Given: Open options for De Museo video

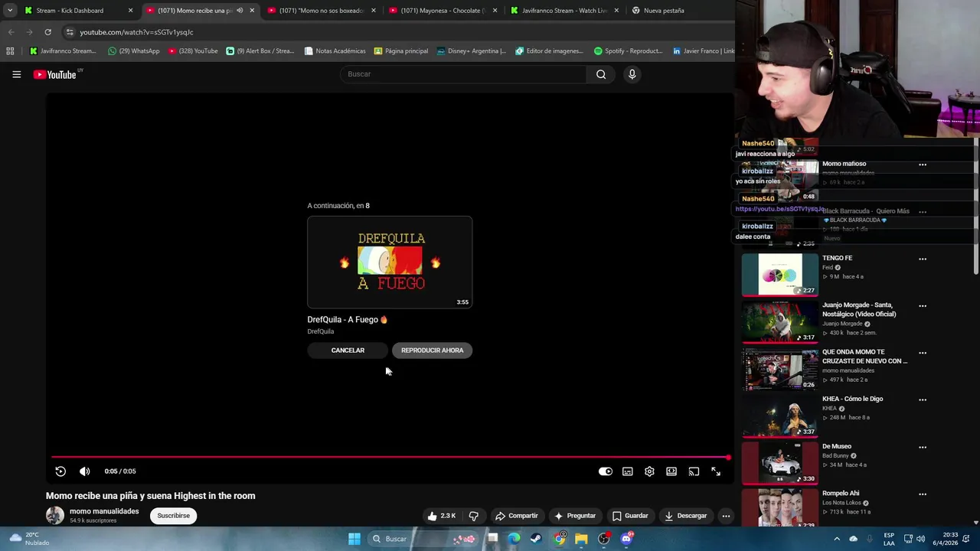Looking at the screenshot, I should [923, 447].
